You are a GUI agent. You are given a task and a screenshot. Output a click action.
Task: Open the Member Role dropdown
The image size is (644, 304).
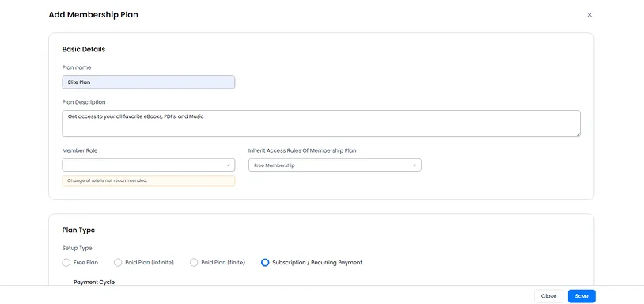pos(149,165)
